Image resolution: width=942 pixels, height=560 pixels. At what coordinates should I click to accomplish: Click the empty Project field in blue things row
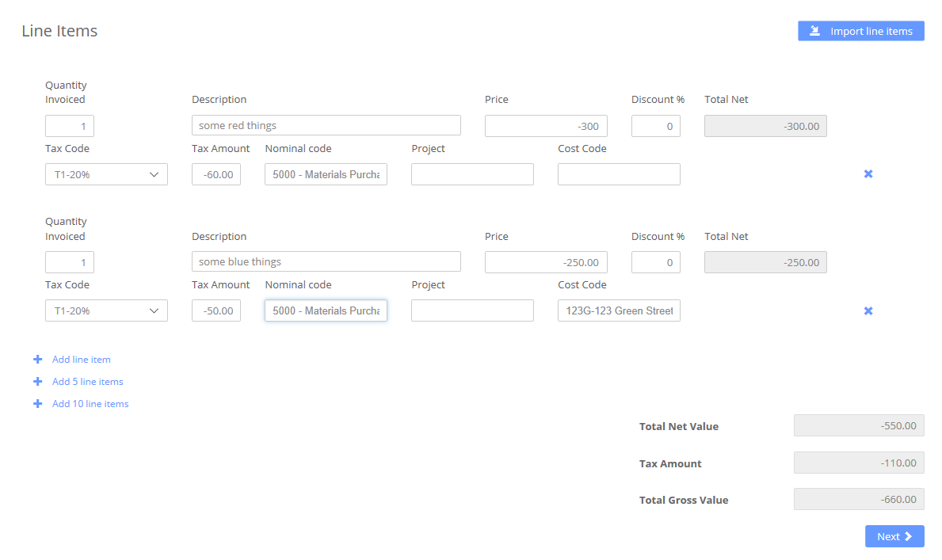pos(472,310)
